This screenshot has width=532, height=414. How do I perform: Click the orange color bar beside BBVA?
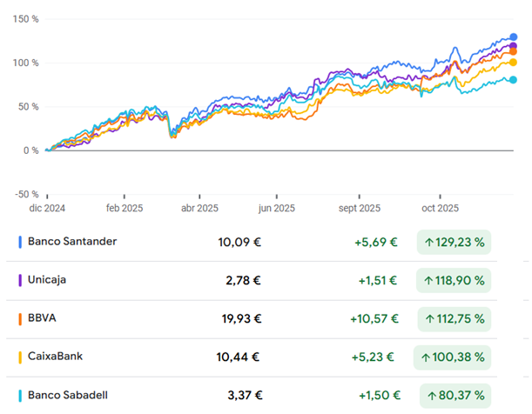point(19,318)
